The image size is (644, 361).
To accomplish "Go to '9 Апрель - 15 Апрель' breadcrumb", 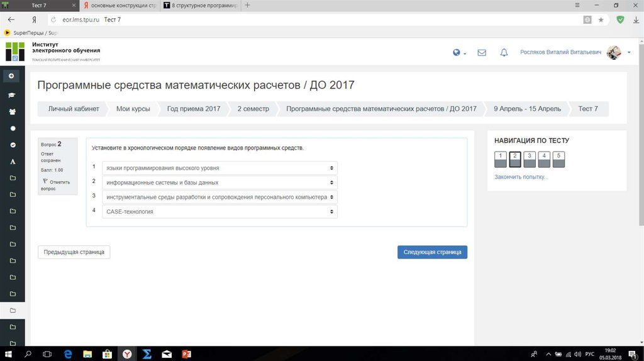I will point(528,109).
